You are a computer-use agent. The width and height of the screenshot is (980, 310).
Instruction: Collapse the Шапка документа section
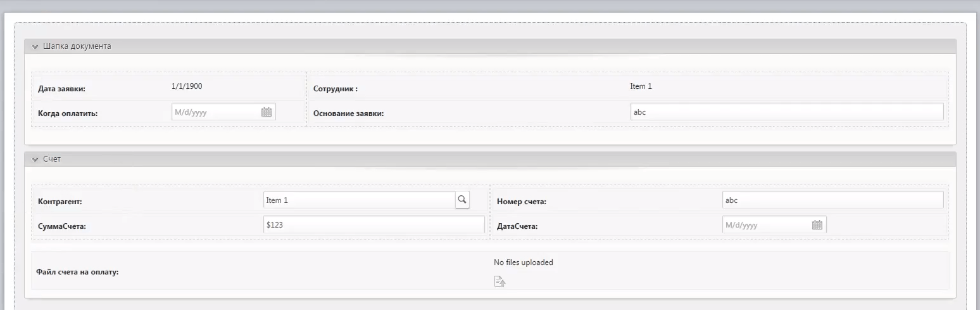35,47
